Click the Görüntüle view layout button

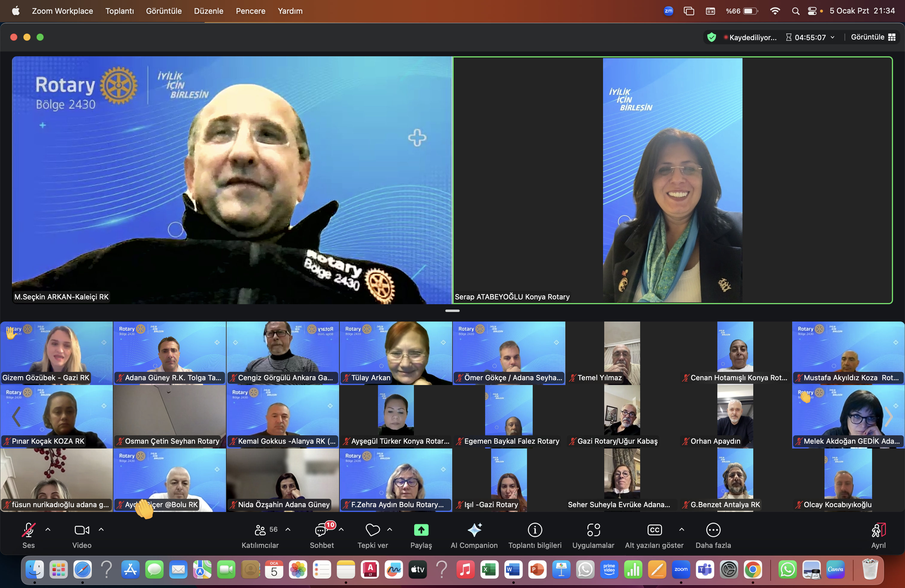pyautogui.click(x=873, y=37)
